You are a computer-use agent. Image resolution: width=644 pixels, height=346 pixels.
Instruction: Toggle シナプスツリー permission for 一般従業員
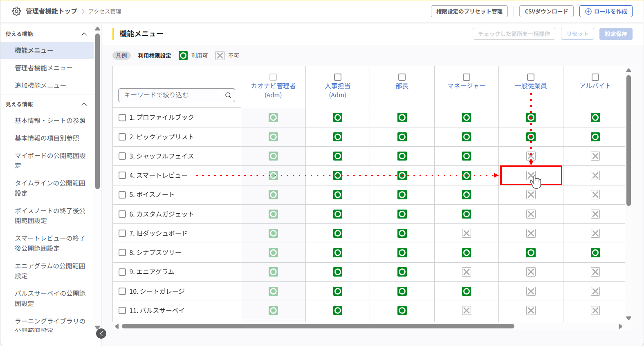pos(531,253)
